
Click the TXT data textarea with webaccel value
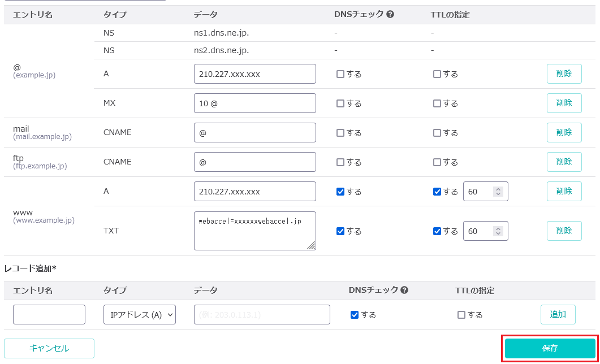(x=255, y=231)
